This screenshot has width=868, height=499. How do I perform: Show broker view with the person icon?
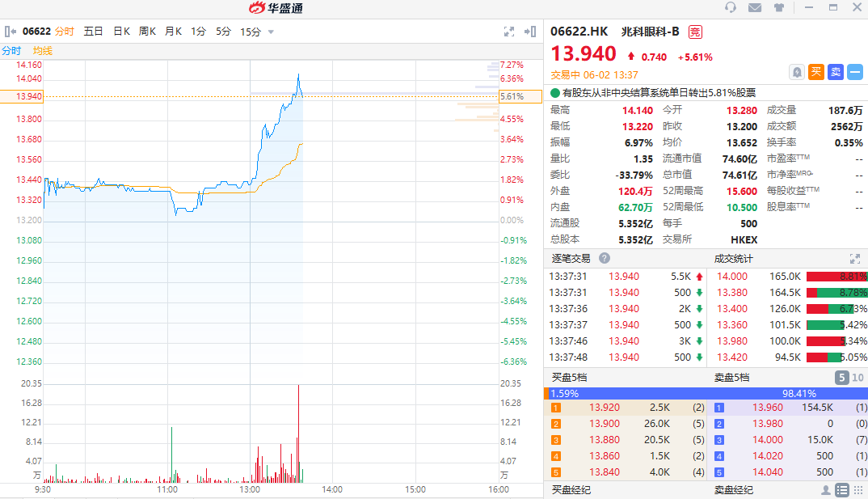tap(825, 490)
